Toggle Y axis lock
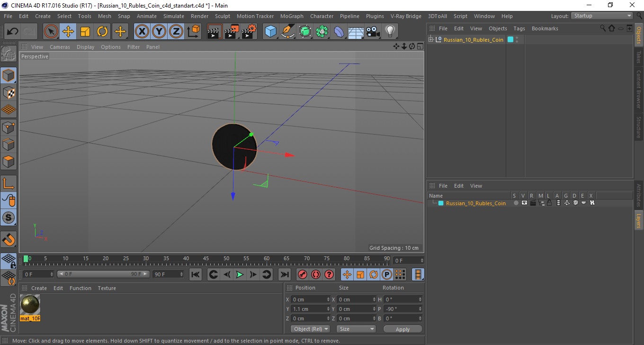Screen dimensions: 644x345 click(x=159, y=32)
